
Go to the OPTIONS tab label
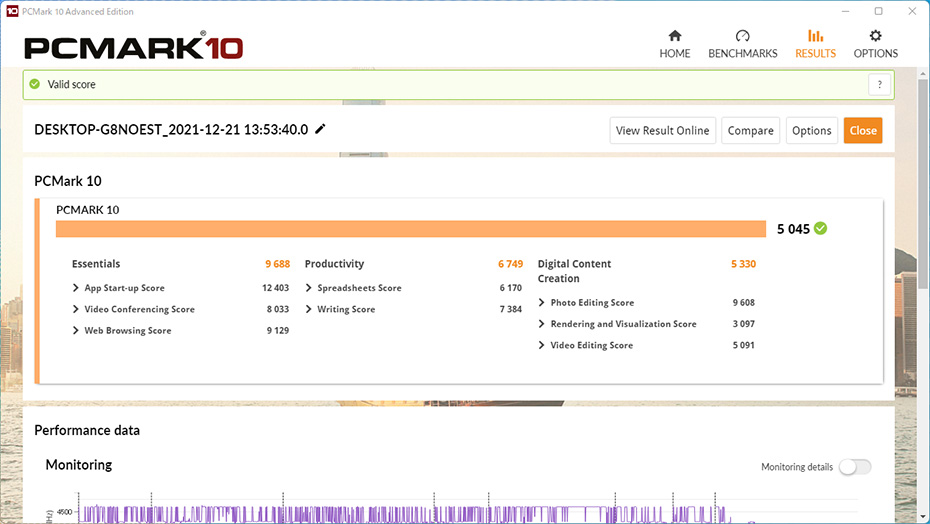click(x=875, y=53)
